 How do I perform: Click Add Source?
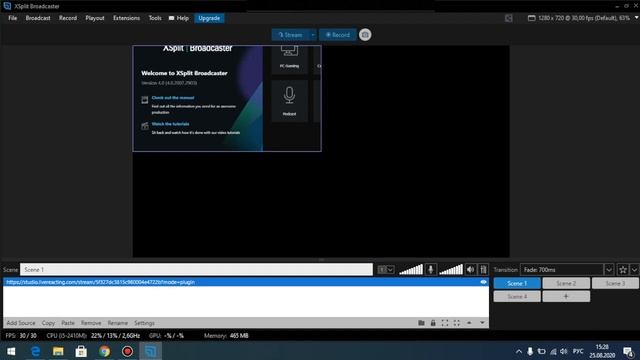click(x=21, y=323)
